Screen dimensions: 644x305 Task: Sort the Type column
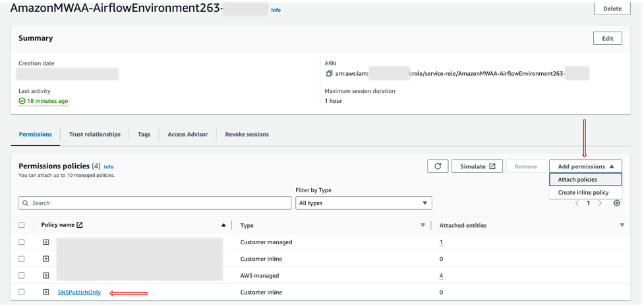423,225
